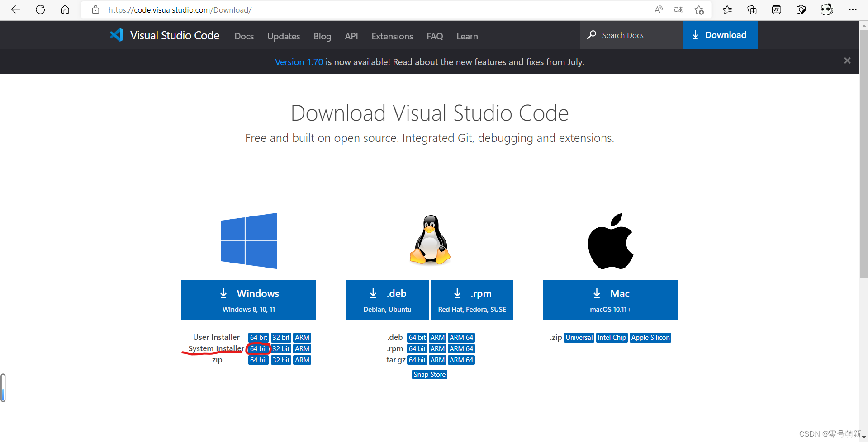Download Mac .zip Apple Silicon build

coord(650,338)
